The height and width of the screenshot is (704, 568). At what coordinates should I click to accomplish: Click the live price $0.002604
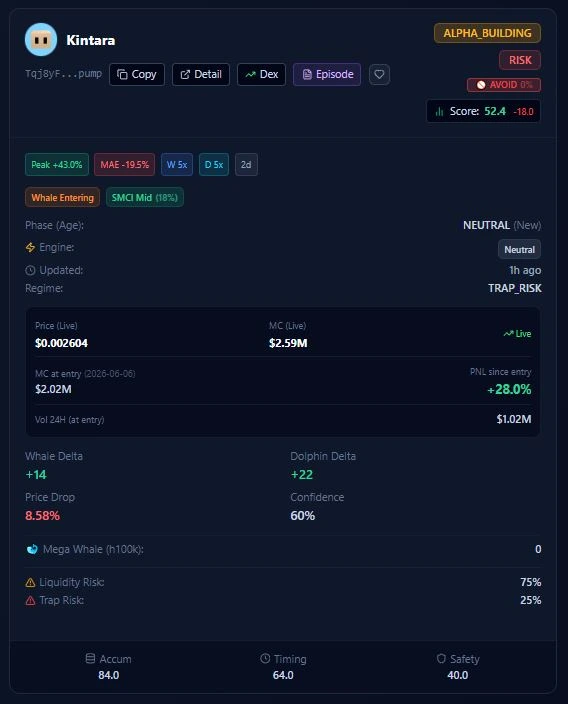(62, 343)
